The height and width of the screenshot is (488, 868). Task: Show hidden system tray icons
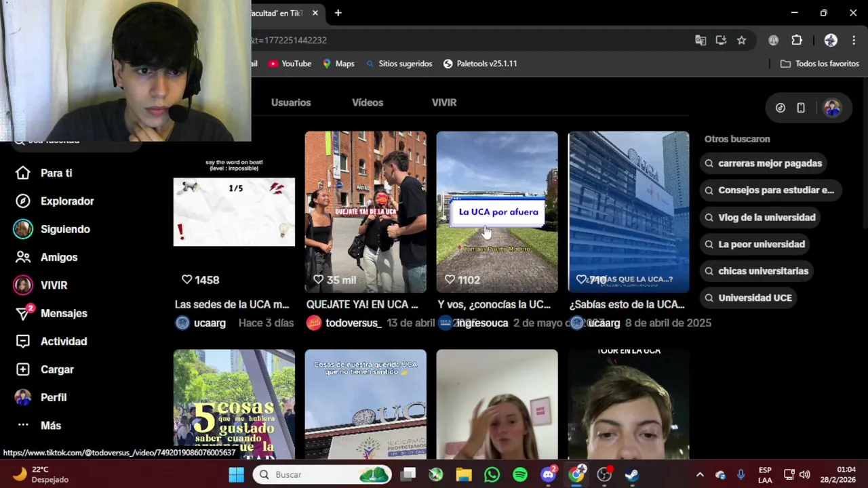(x=700, y=474)
